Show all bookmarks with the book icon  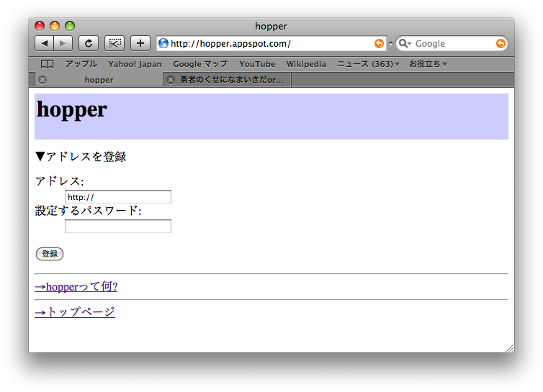coord(47,64)
